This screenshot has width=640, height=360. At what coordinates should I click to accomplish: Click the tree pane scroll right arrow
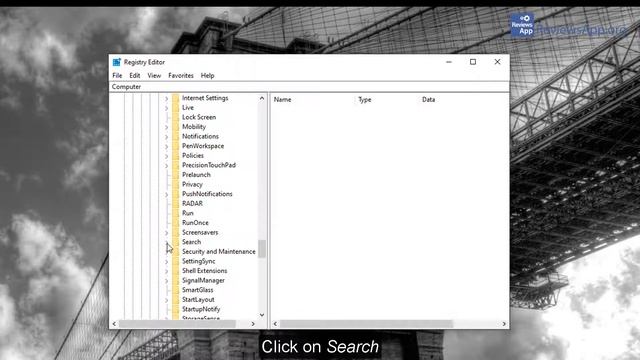[x=253, y=324]
